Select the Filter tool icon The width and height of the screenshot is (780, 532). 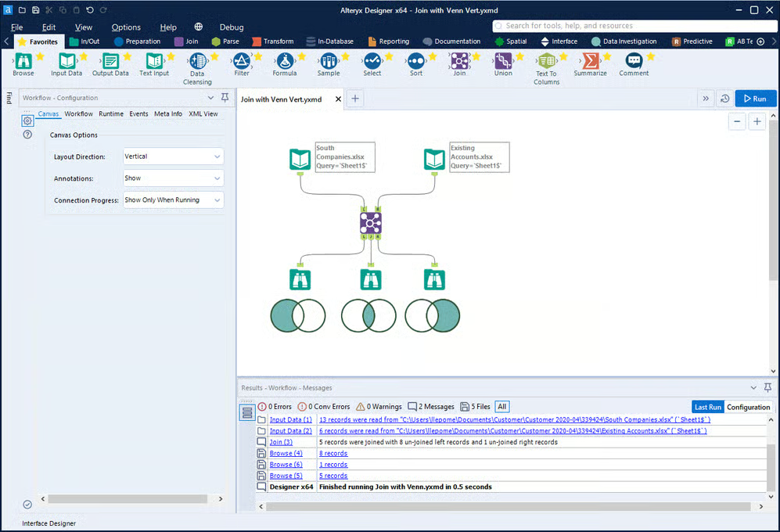pos(242,61)
